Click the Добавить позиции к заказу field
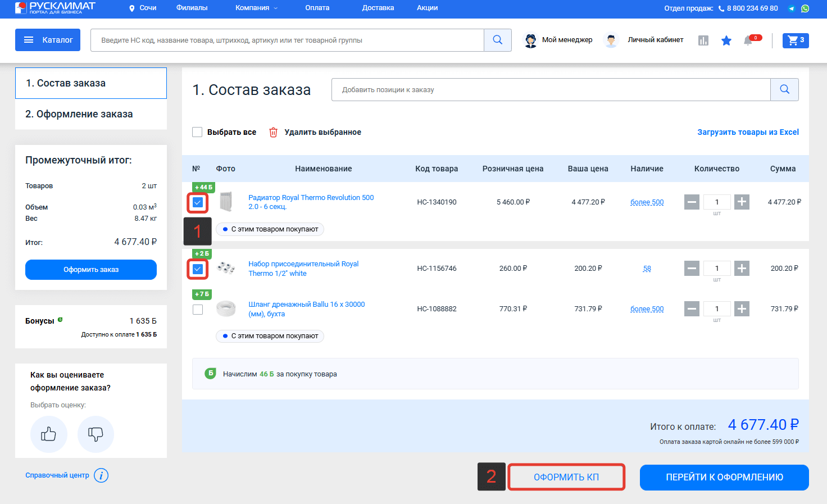Viewport: 827px width, 504px height. point(551,89)
